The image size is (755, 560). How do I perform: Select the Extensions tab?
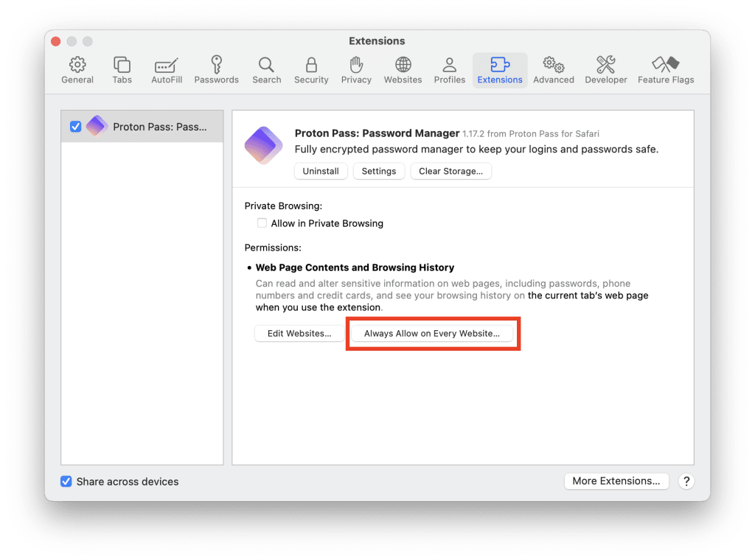coord(499,70)
